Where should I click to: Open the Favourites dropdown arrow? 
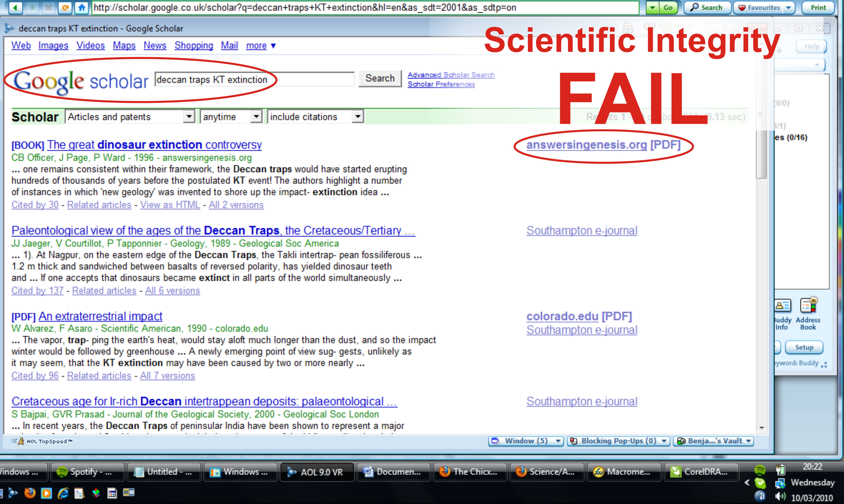789,8
